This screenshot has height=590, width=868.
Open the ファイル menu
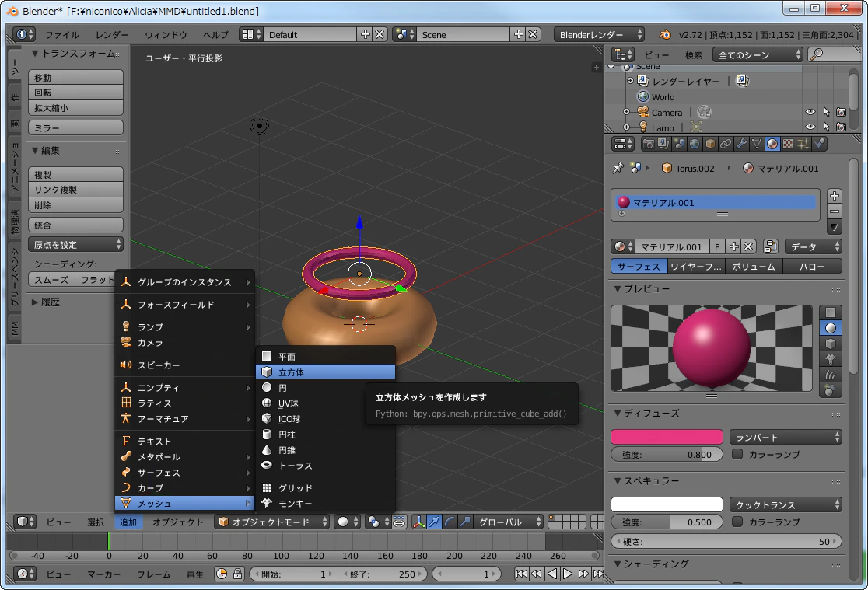(62, 34)
